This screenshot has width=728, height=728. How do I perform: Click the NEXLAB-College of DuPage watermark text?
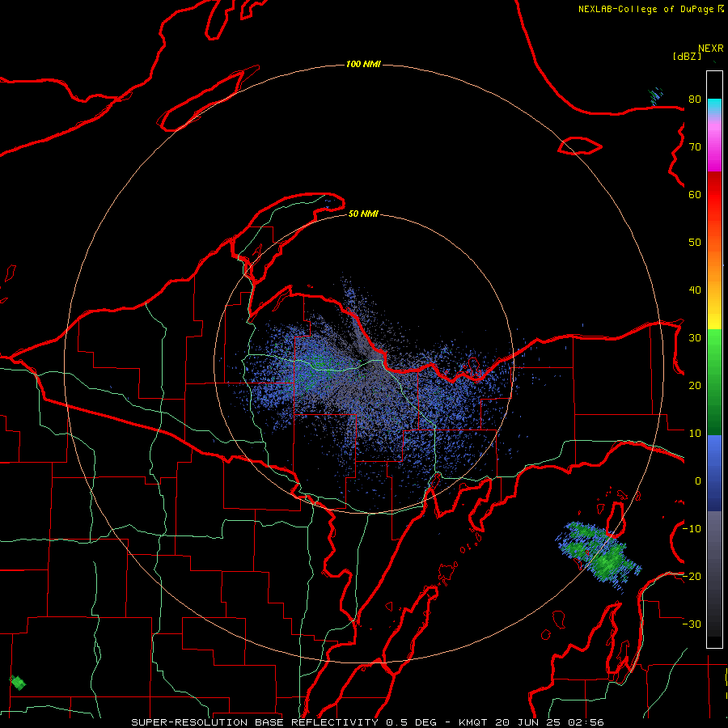pos(650,9)
